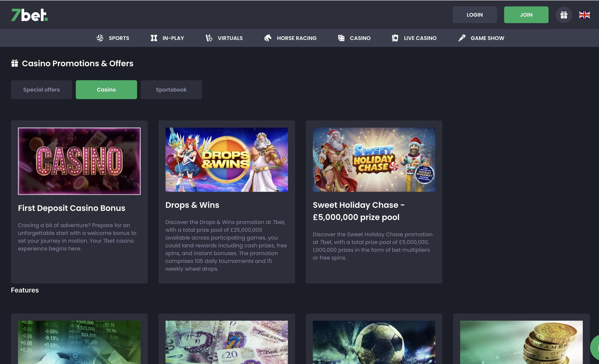Click the Sweet Holiday Chase promo banner
The image size is (599, 364).
(x=374, y=159)
